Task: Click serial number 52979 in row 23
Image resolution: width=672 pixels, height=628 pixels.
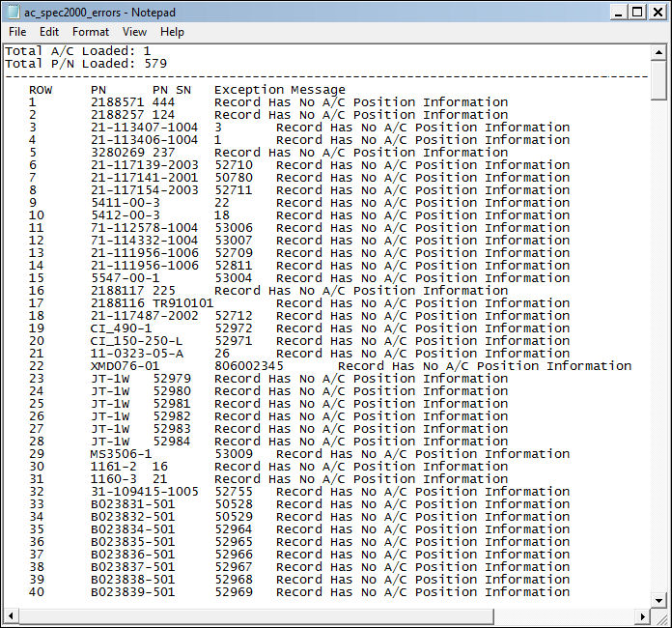Action: click(x=172, y=379)
